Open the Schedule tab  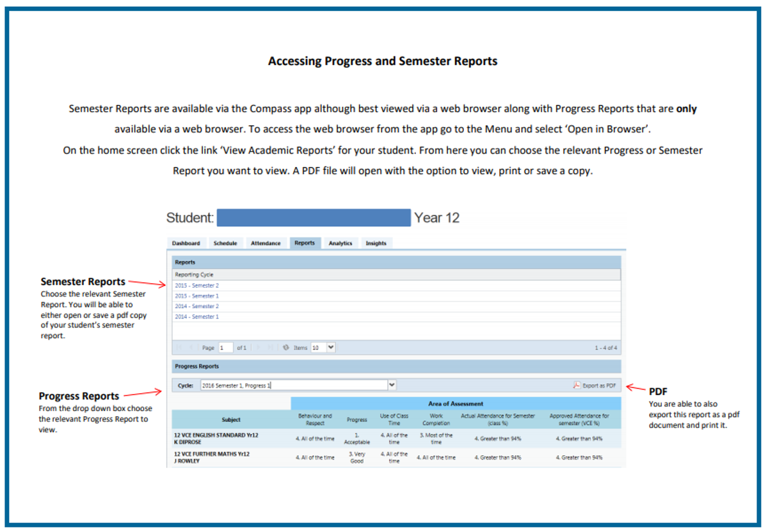click(x=225, y=243)
